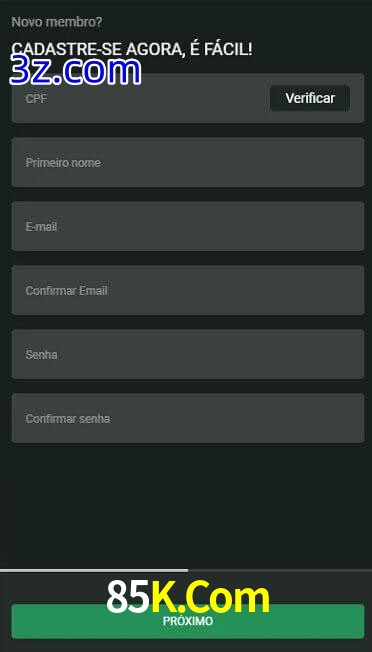Click the PRÓXIMO button
The image size is (372, 652).
(x=188, y=621)
